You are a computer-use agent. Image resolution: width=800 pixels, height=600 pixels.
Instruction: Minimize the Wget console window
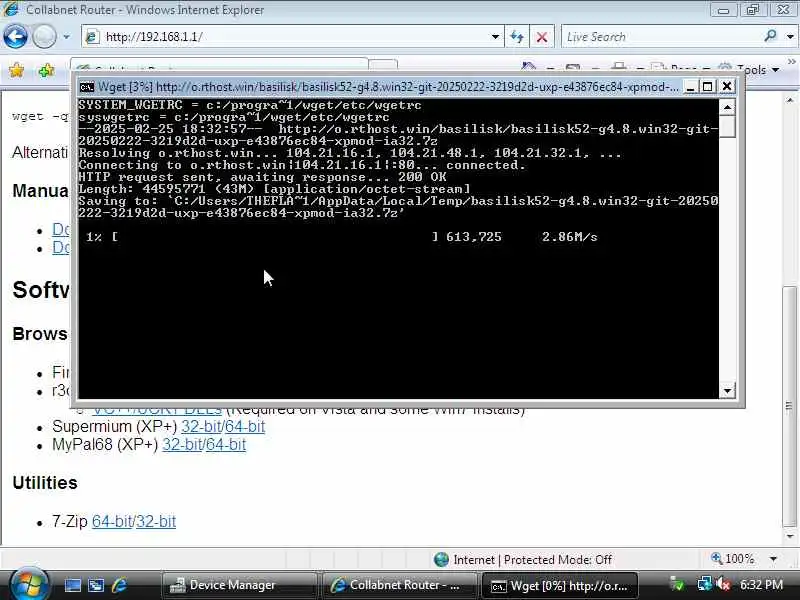(x=690, y=87)
